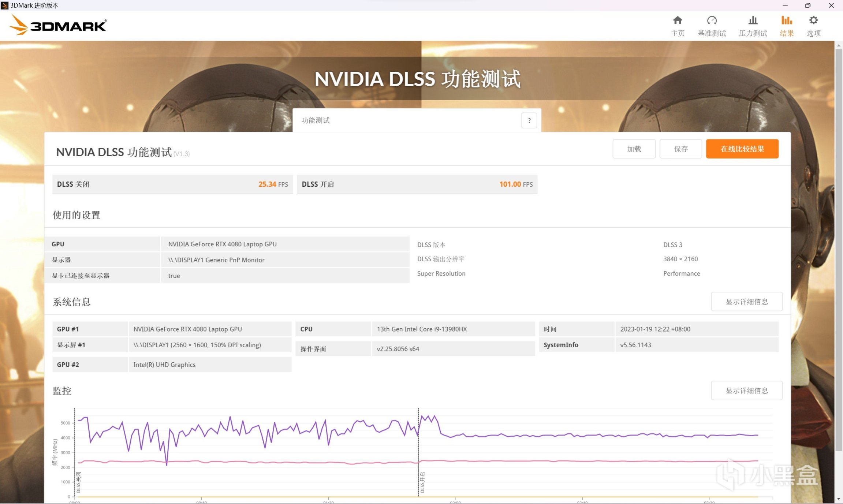This screenshot has width=843, height=504.
Task: Click the Save (保存) button
Action: (x=680, y=149)
